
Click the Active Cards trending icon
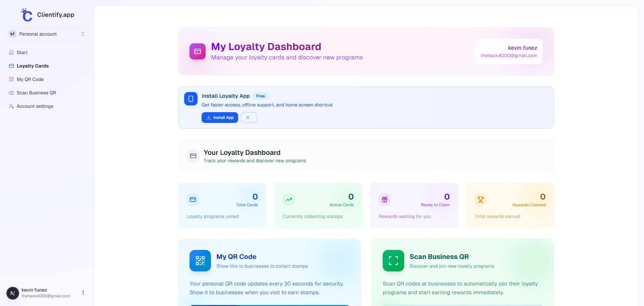(x=289, y=200)
